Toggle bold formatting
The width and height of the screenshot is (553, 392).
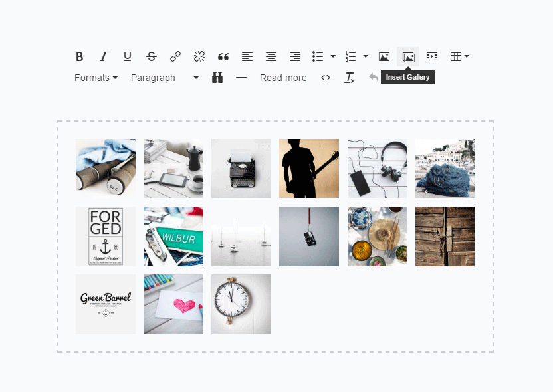coord(79,56)
